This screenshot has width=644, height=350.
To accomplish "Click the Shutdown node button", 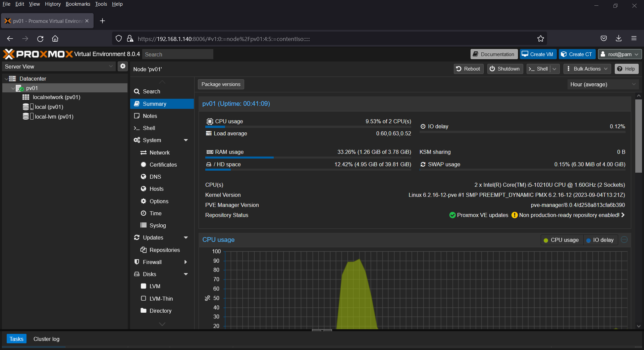I will pyautogui.click(x=505, y=69).
